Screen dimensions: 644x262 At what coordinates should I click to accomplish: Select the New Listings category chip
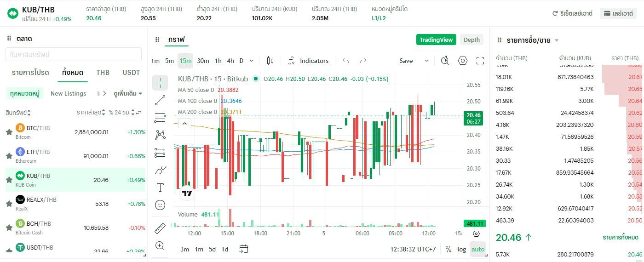69,93
